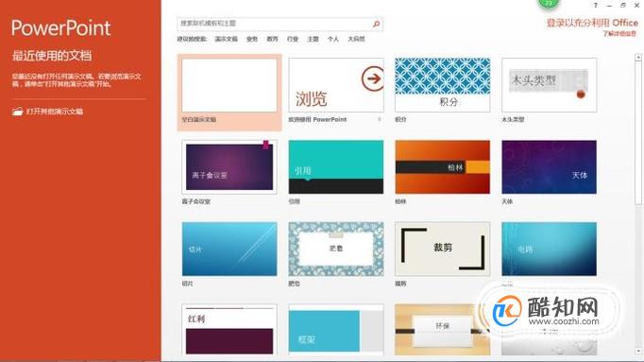Click the pin icon beside 欢迎使用 PowerPoint

click(x=379, y=120)
